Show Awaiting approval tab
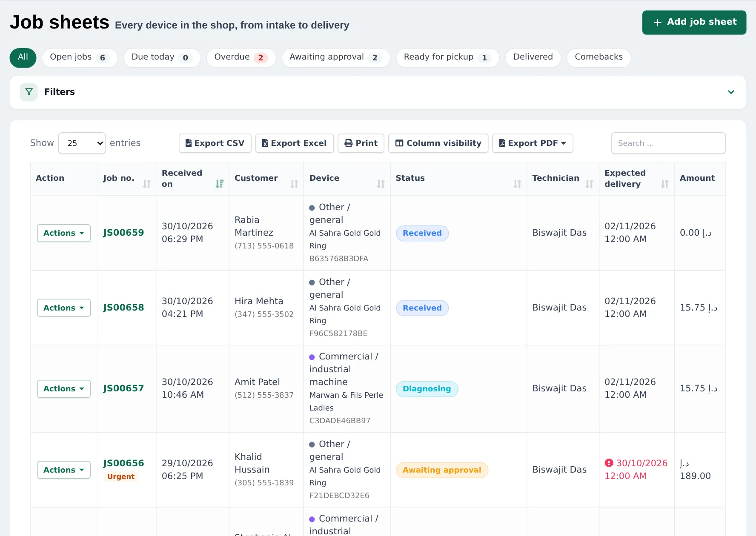The height and width of the screenshot is (536, 756). 336,57
